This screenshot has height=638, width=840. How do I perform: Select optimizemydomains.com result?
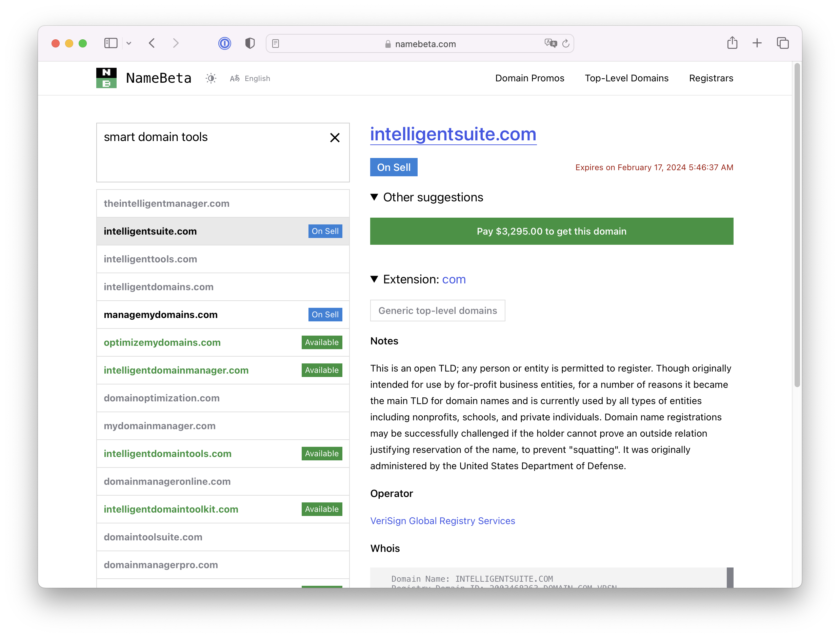point(223,342)
